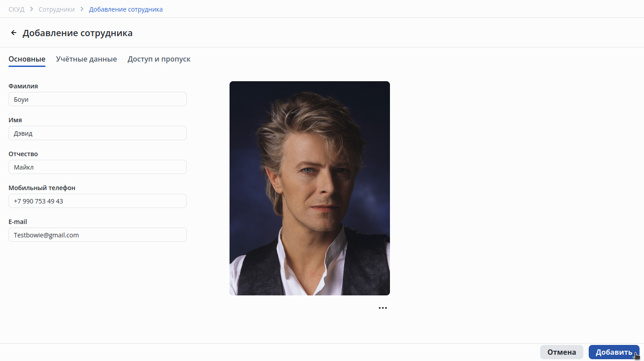Cancel with the Отмена button
This screenshot has height=361, width=644.
pos(562,352)
